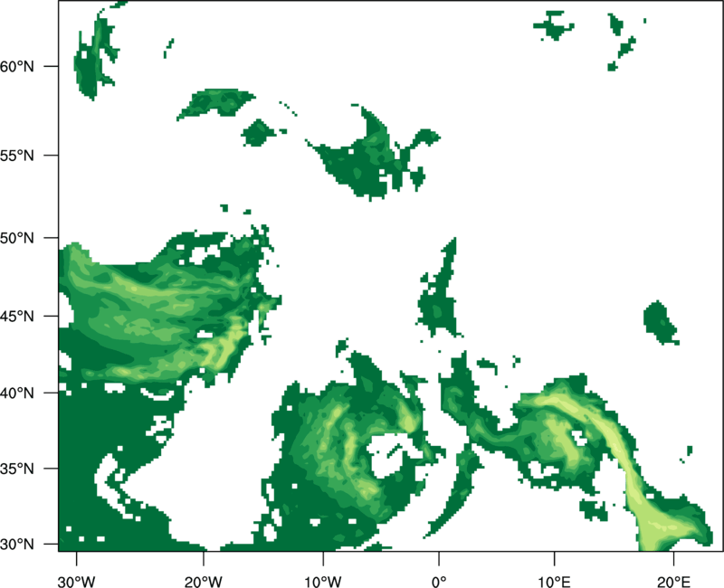Click the 35°N latitude label

tap(17, 469)
